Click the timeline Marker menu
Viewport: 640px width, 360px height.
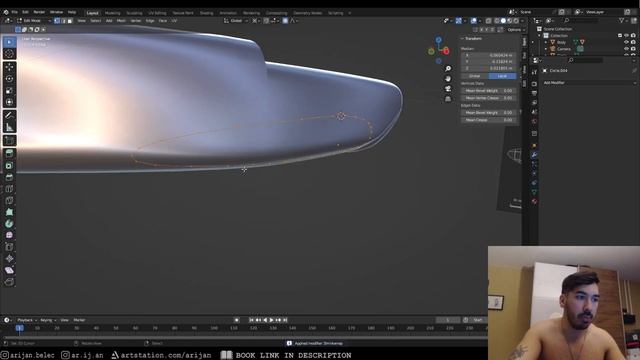pyautogui.click(x=79, y=320)
